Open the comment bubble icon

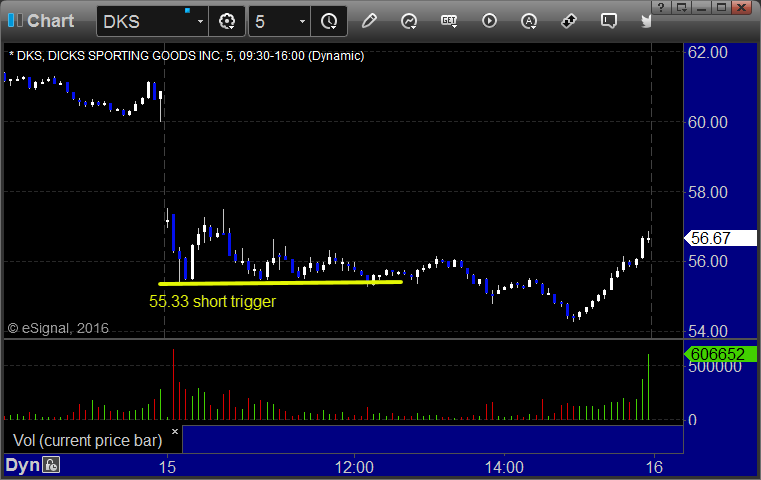609,21
